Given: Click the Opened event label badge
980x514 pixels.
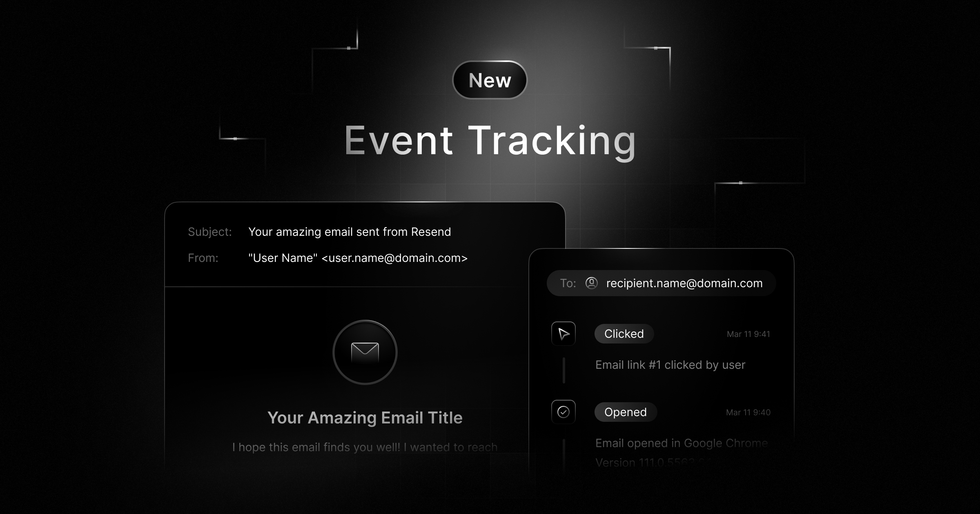Looking at the screenshot, I should [x=617, y=412].
